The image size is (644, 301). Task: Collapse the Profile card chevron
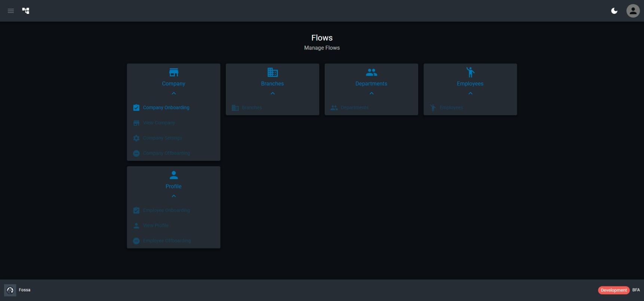pos(174,196)
